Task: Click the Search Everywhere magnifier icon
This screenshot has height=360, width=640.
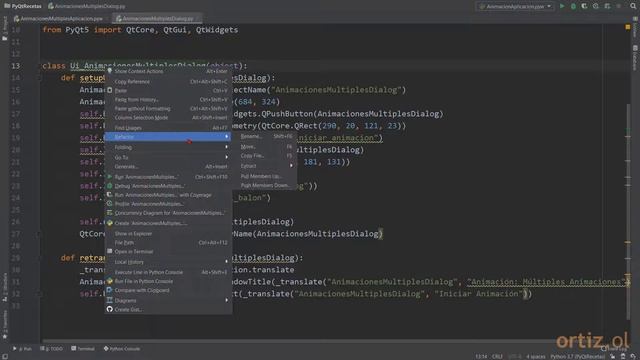Action: [633, 6]
